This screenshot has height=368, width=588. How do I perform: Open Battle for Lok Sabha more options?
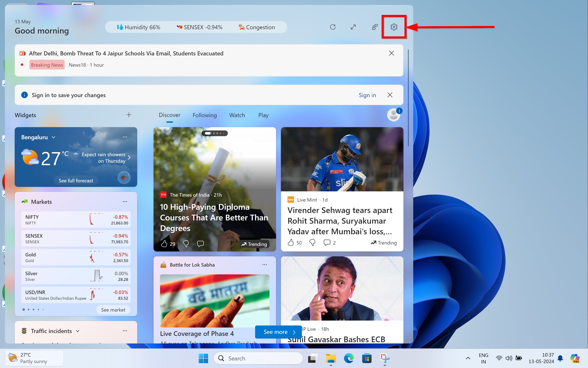[x=265, y=265]
